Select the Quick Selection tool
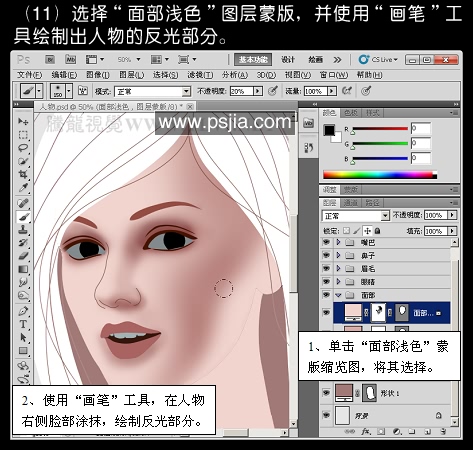 click(23, 161)
